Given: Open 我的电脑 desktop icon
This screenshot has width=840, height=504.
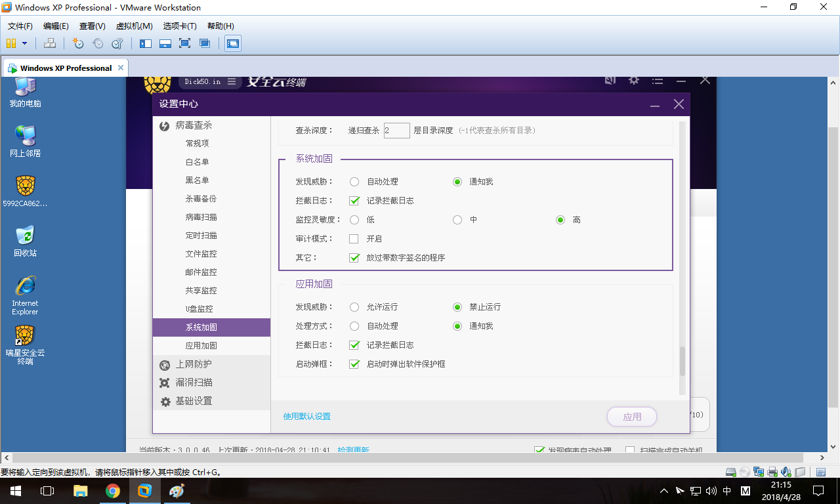Looking at the screenshot, I should pos(25,93).
